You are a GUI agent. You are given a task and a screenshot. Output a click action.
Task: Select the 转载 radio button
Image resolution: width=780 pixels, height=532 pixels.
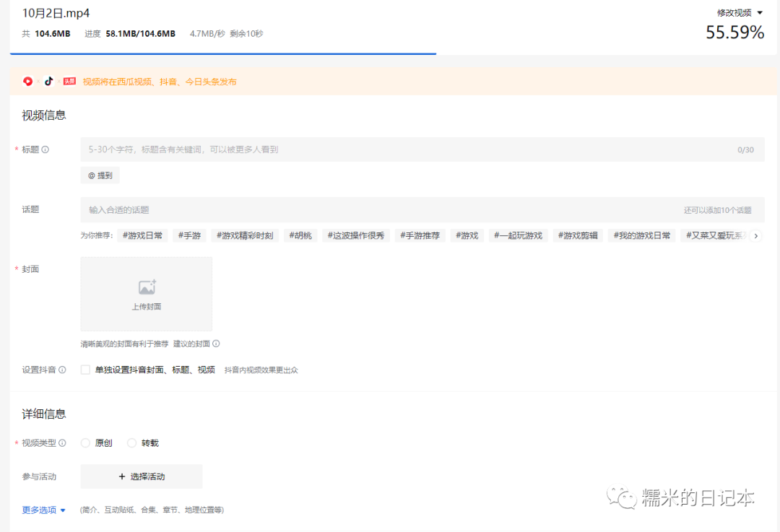[131, 442]
